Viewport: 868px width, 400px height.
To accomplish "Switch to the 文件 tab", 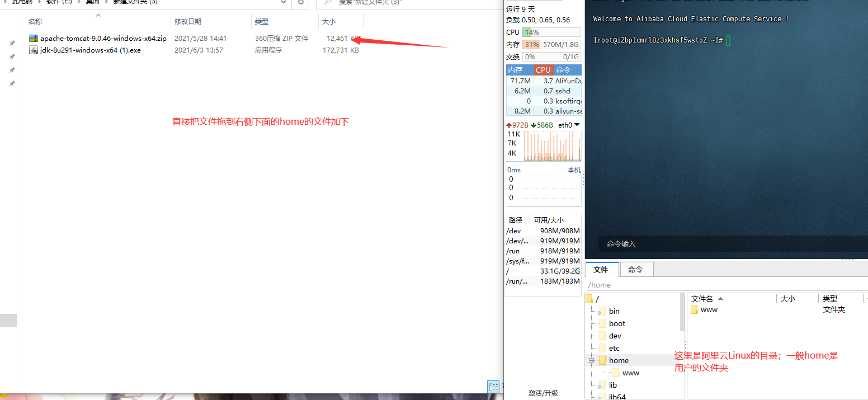I will coord(601,270).
